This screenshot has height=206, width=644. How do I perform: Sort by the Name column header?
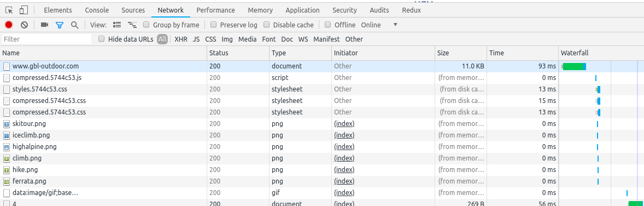[103, 53]
